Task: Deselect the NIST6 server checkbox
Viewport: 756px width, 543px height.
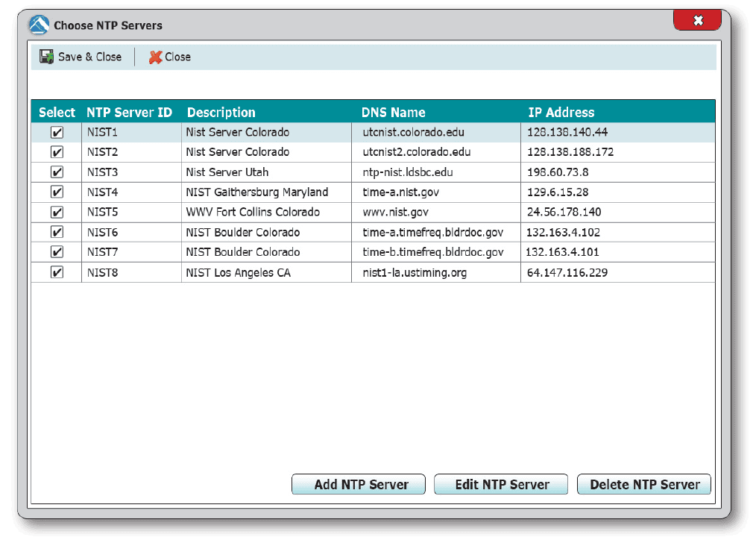Action: coord(57,233)
